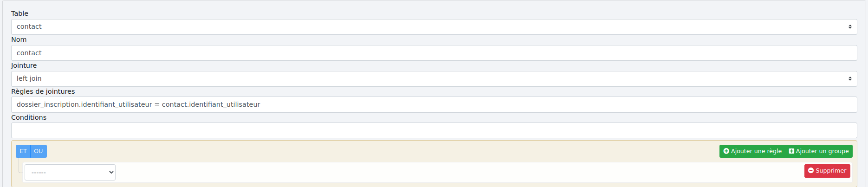This screenshot has width=868, height=187.
Task: Click the Nom field label
Action: coord(19,39)
